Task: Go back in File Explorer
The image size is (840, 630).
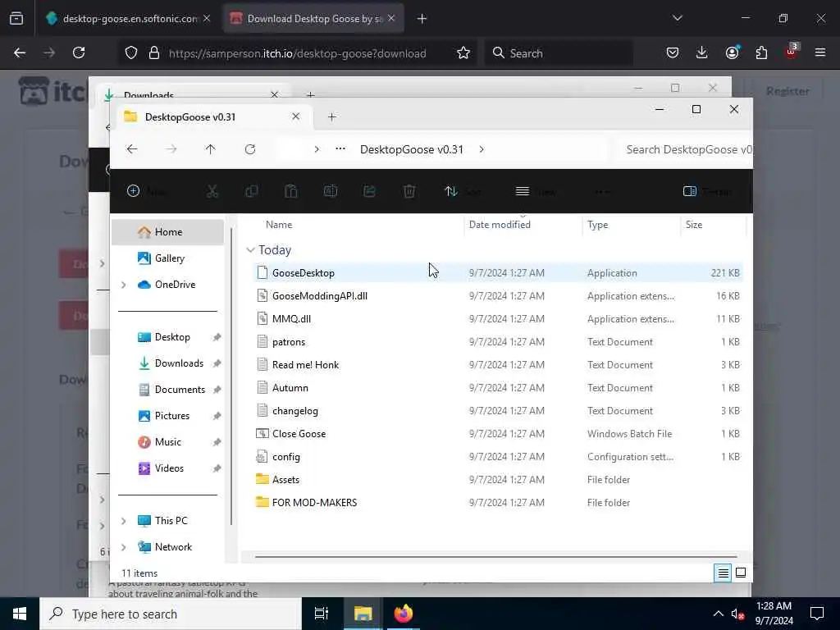Action: [x=132, y=149]
